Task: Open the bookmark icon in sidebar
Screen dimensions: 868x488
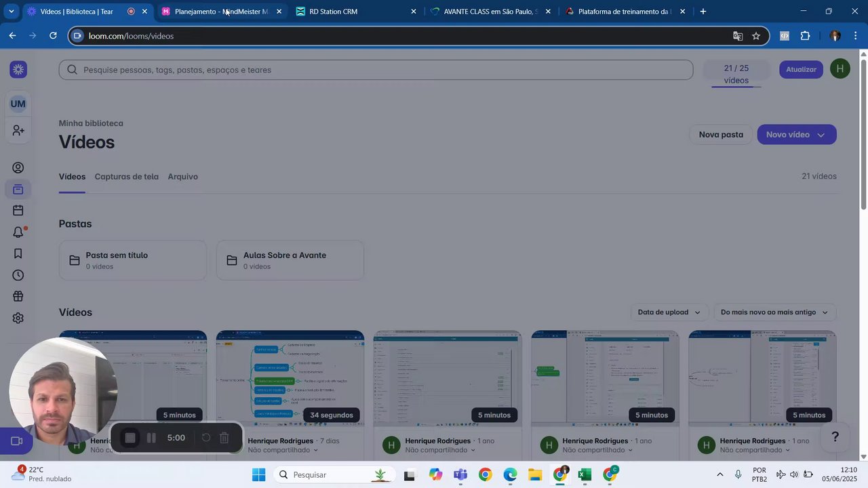Action: [x=18, y=253]
